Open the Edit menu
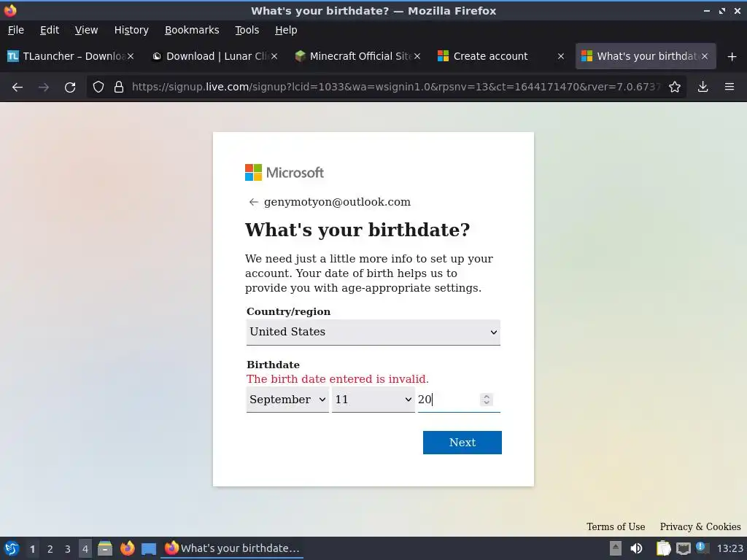Viewport: 747px width, 560px height. [50, 30]
